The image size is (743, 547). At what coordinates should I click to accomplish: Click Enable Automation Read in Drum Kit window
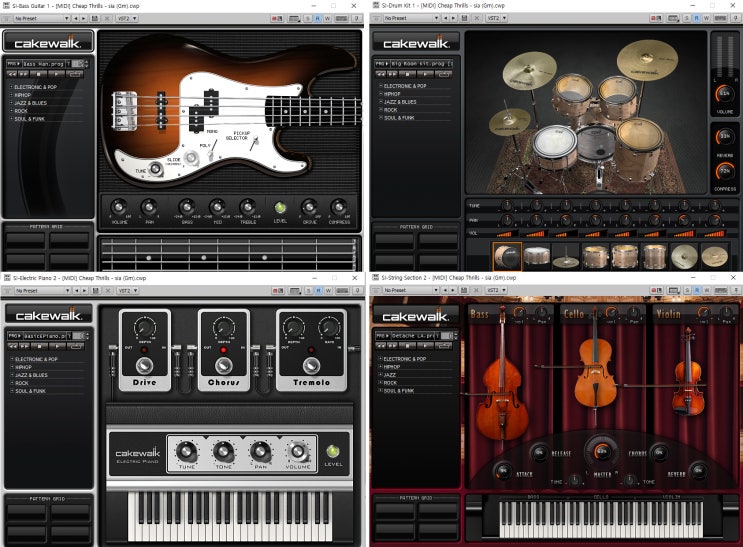coord(697,18)
